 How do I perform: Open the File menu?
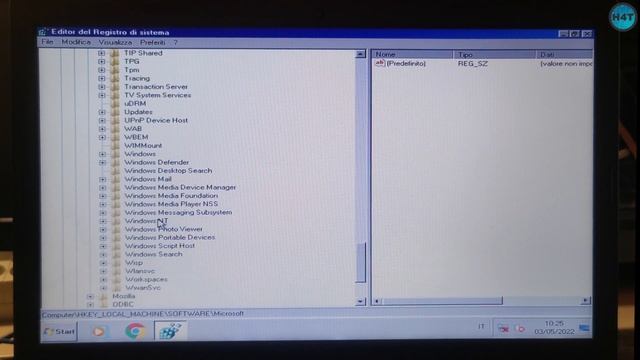point(47,42)
